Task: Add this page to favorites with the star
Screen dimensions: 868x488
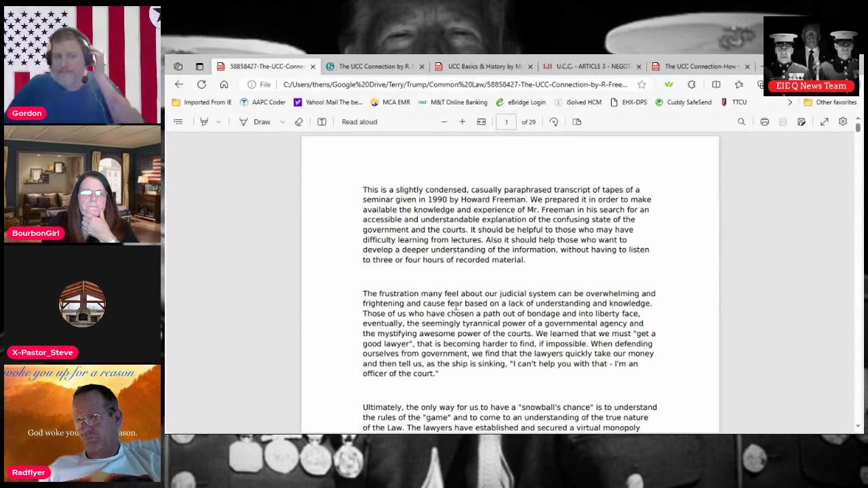Action: (642, 85)
